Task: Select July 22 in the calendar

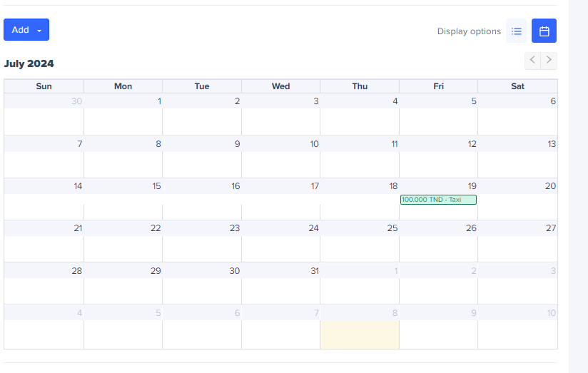Action: (156, 228)
